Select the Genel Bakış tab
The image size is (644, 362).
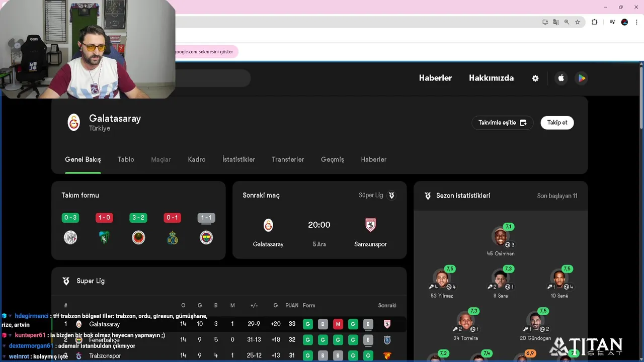[x=83, y=159]
